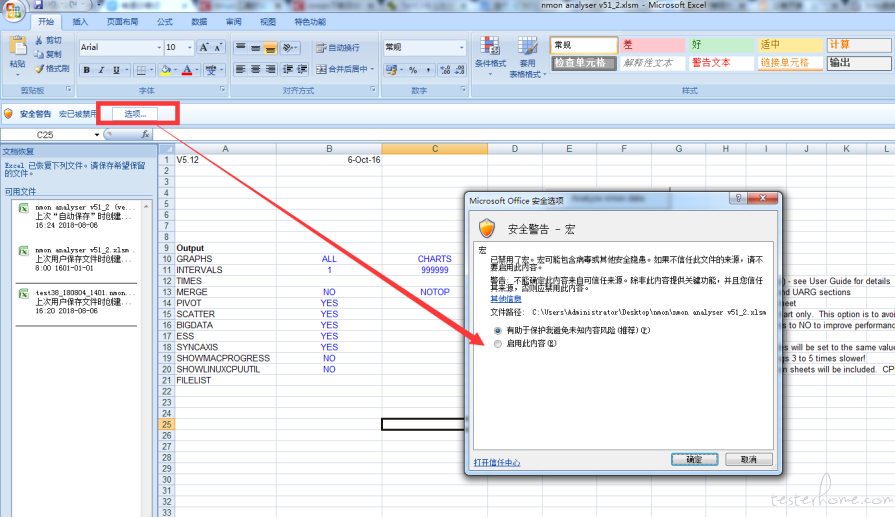Select 'help protect from unknown content' radio
895x518 pixels.
pos(498,330)
